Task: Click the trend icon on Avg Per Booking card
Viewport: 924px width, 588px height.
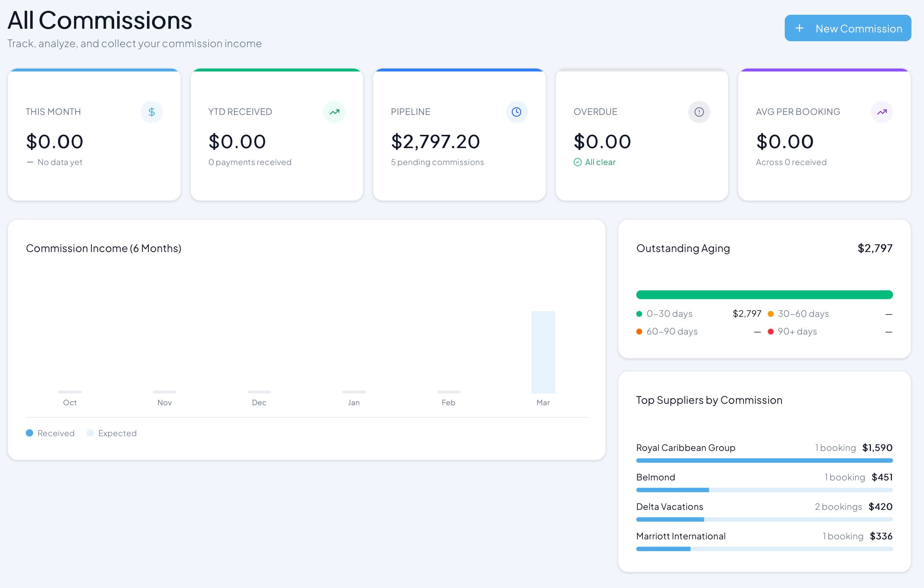Action: [x=882, y=112]
